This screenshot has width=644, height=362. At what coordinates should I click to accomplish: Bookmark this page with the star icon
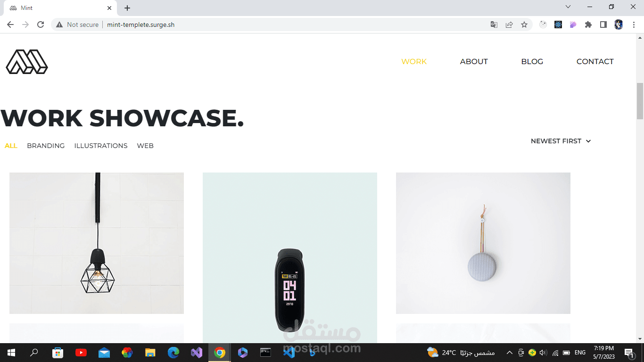click(x=524, y=25)
